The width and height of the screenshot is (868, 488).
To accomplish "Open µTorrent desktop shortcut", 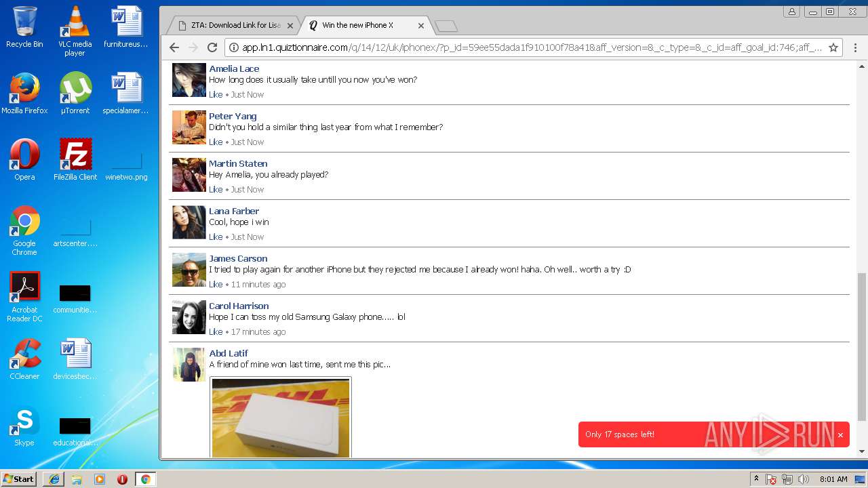I will coord(75,94).
